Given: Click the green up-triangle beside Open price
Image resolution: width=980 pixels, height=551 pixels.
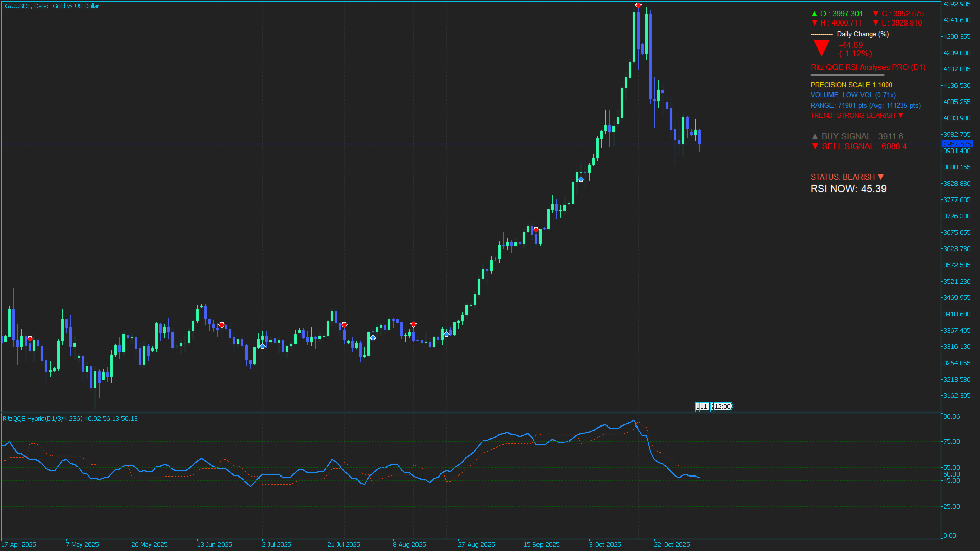Looking at the screenshot, I should coord(814,14).
